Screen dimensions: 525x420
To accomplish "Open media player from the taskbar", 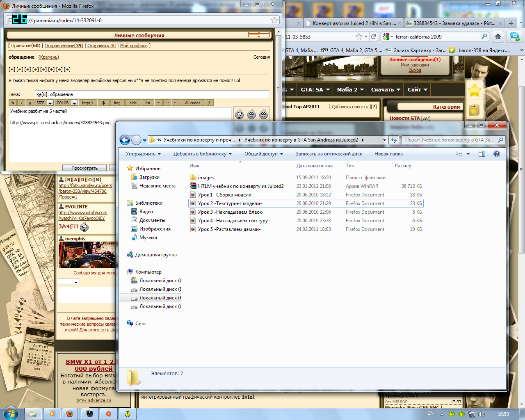I will click(52, 414).
